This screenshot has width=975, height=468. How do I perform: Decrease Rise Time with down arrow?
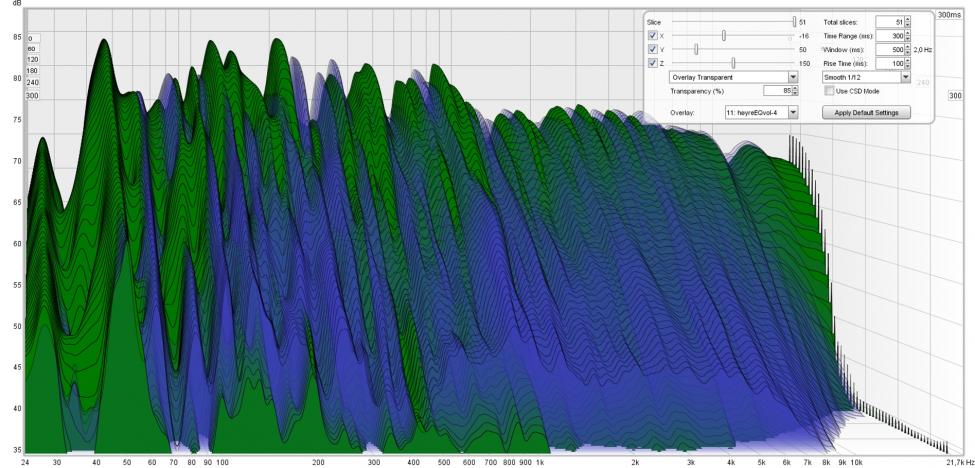point(908,66)
